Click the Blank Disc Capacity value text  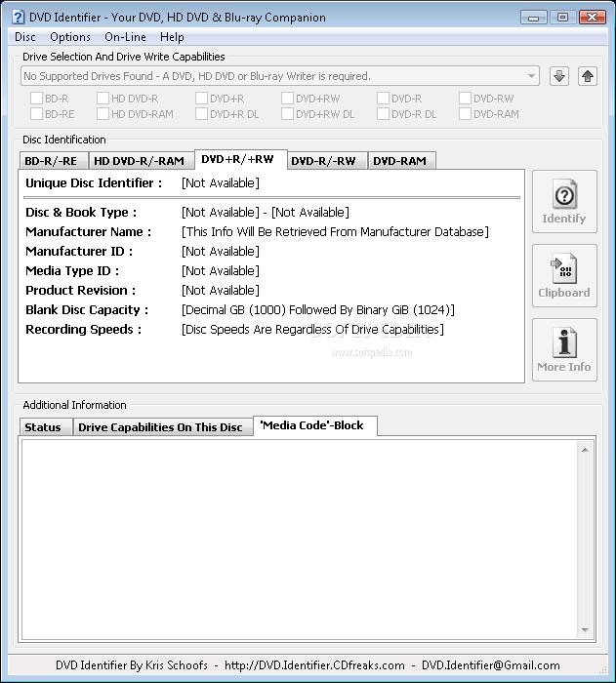pos(318,309)
